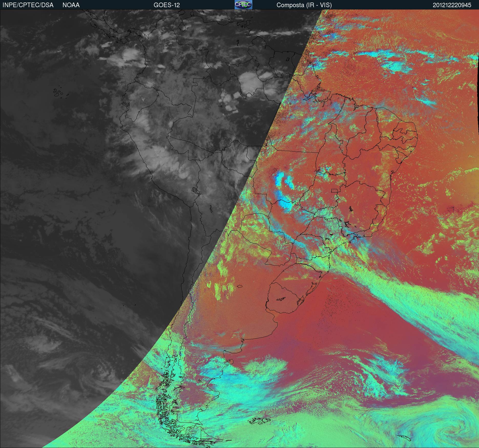The image size is (479, 448).
Task: Click the Composta (IR - VIS) title
Action: click(x=304, y=5)
